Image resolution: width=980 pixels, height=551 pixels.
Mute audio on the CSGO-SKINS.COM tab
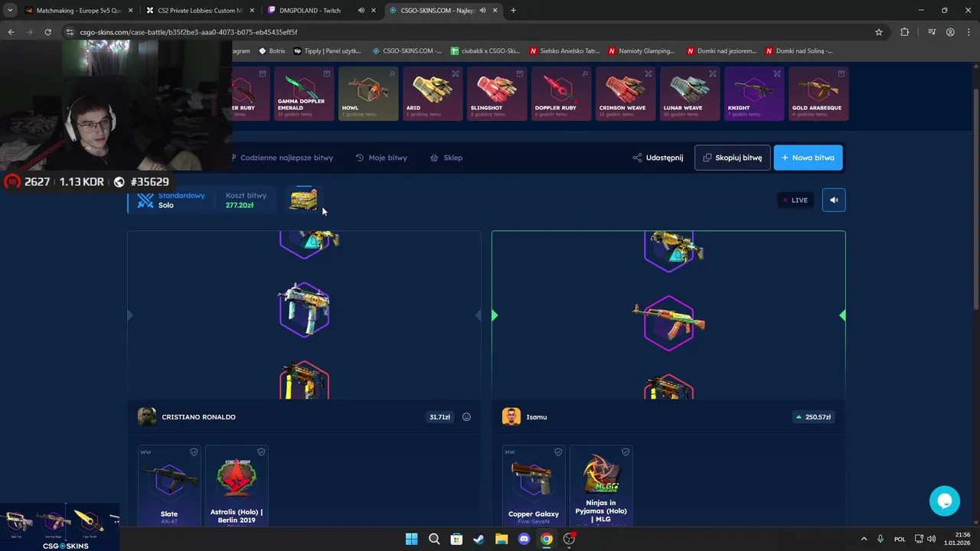click(482, 11)
